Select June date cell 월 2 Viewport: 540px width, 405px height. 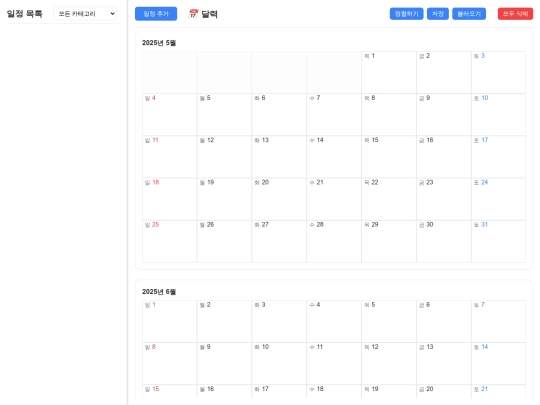click(x=224, y=321)
